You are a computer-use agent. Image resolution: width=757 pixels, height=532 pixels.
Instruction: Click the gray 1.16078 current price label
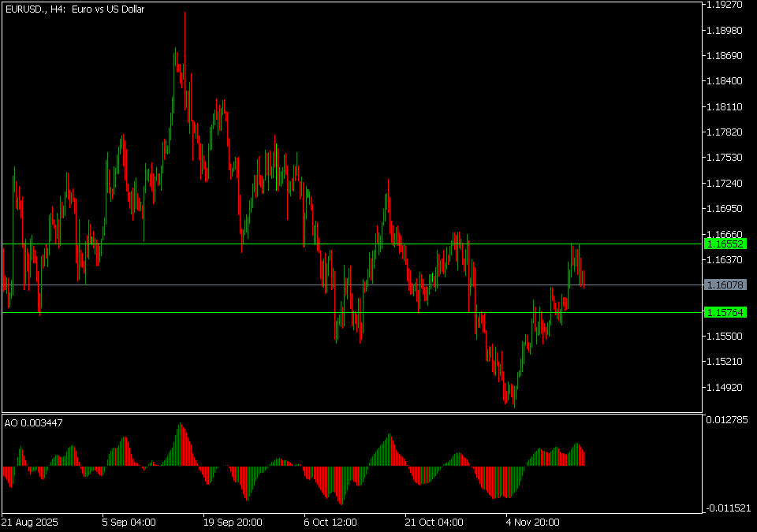[725, 285]
